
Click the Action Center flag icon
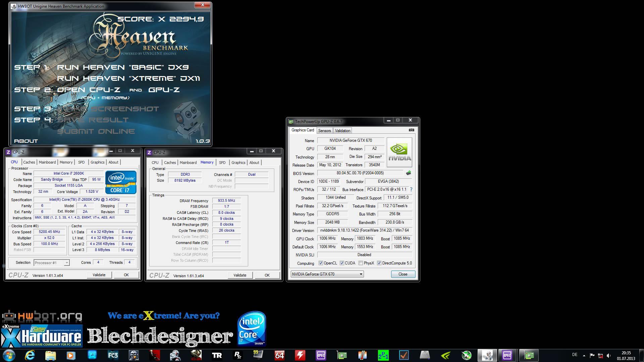point(592,356)
